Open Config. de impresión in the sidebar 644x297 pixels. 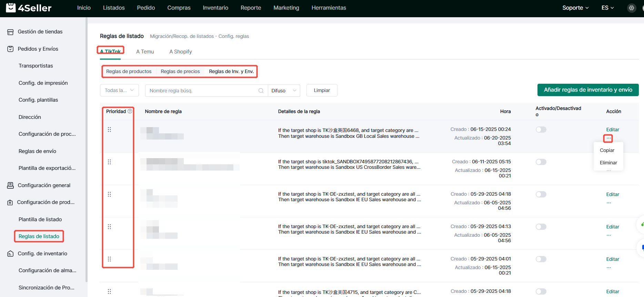point(43,83)
